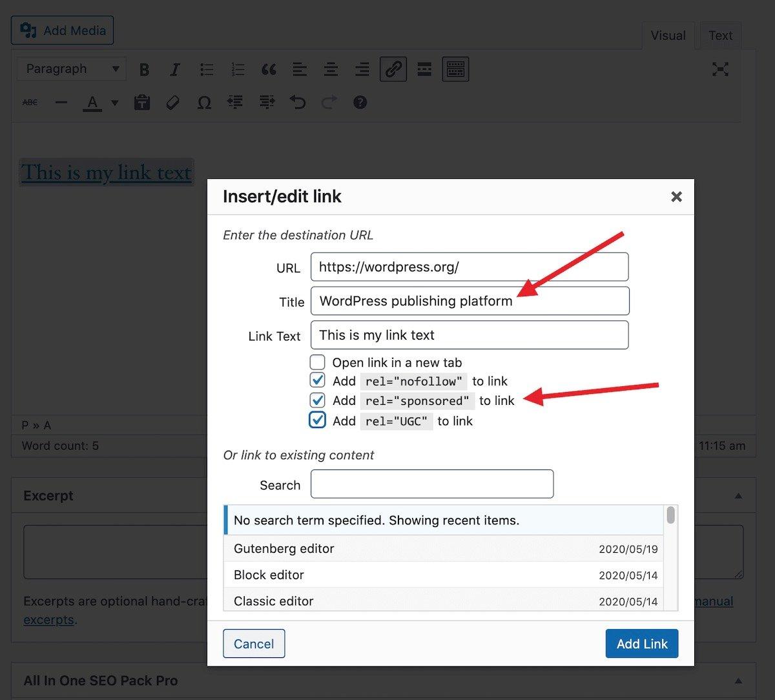This screenshot has height=700, width=775.
Task: Uncheck the rel="sponsored" checkbox
Action: coord(317,400)
